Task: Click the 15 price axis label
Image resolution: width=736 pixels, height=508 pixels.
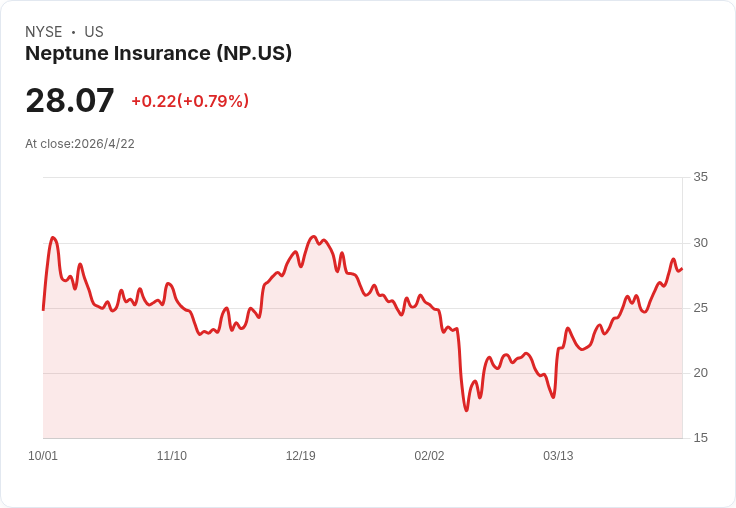Action: [x=700, y=438]
